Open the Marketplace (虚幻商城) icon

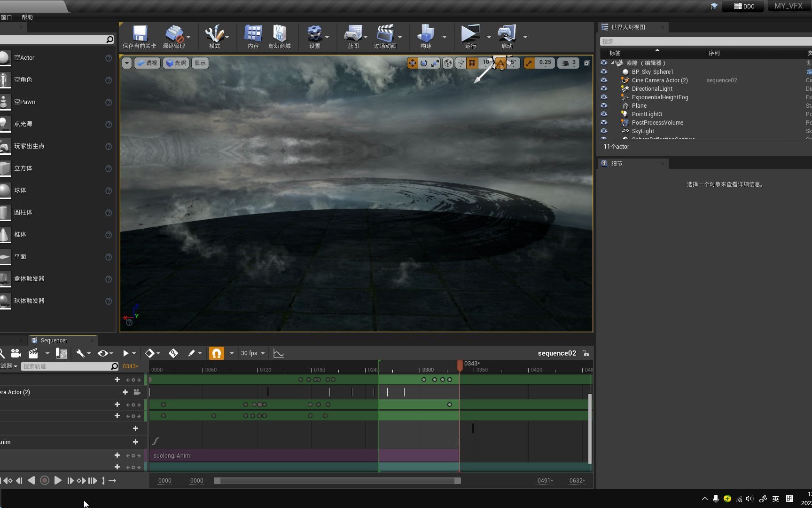pyautogui.click(x=280, y=34)
